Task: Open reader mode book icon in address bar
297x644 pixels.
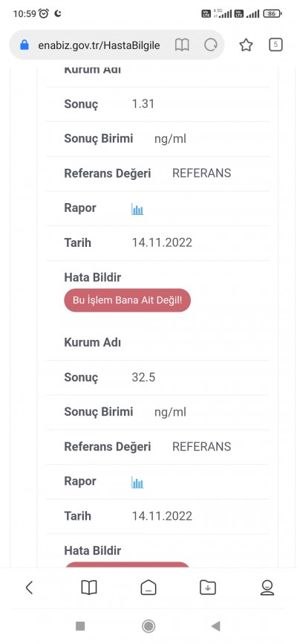Action: coord(182,45)
